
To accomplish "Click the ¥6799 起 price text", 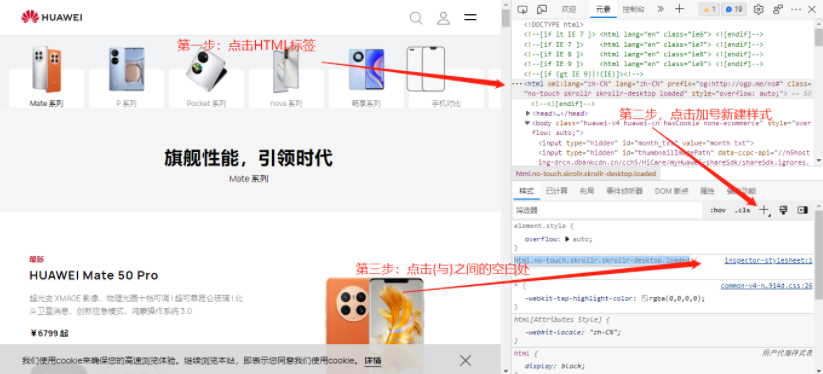I will coord(49,333).
